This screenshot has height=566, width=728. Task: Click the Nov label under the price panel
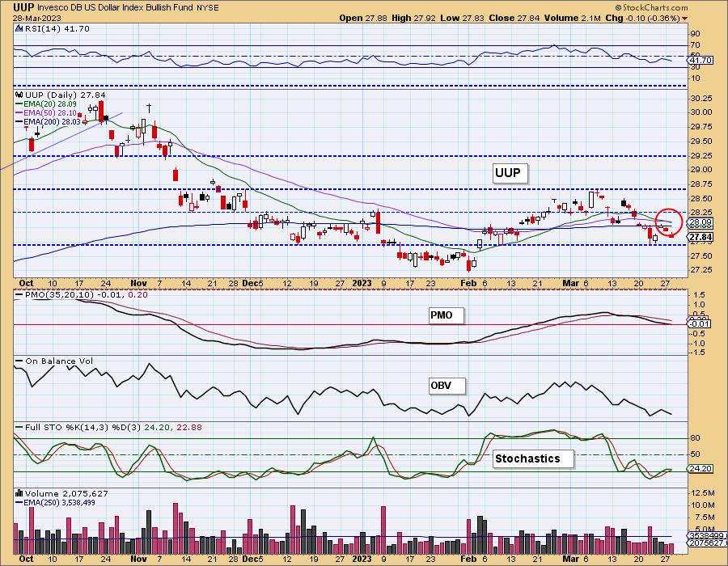coord(138,284)
